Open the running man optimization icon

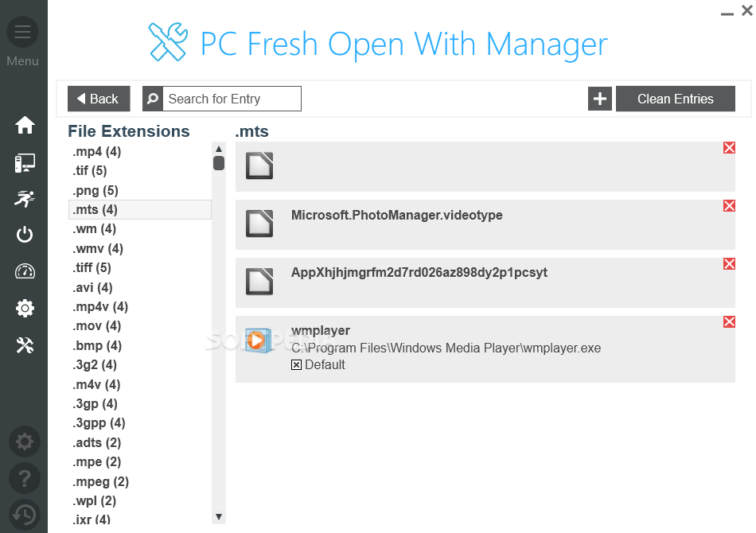click(25, 199)
